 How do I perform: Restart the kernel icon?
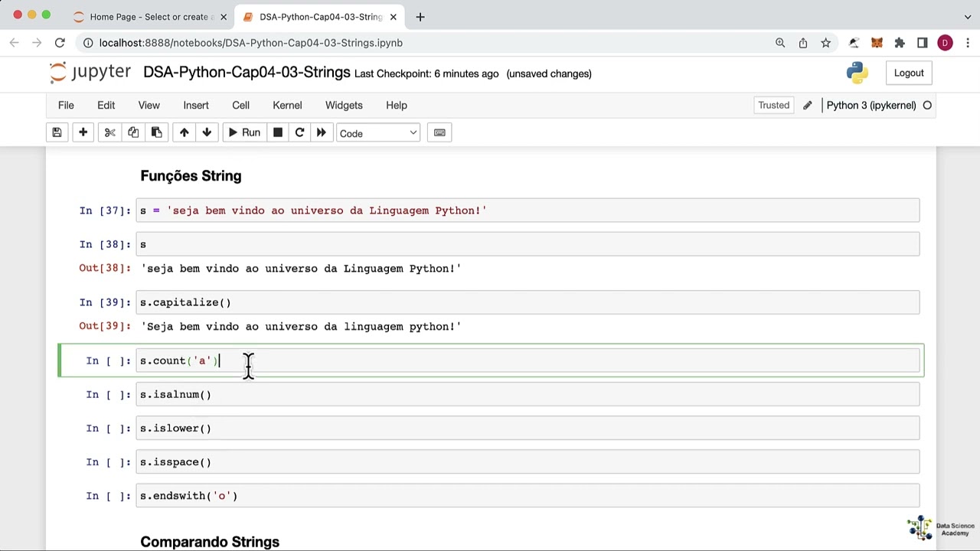coord(299,132)
